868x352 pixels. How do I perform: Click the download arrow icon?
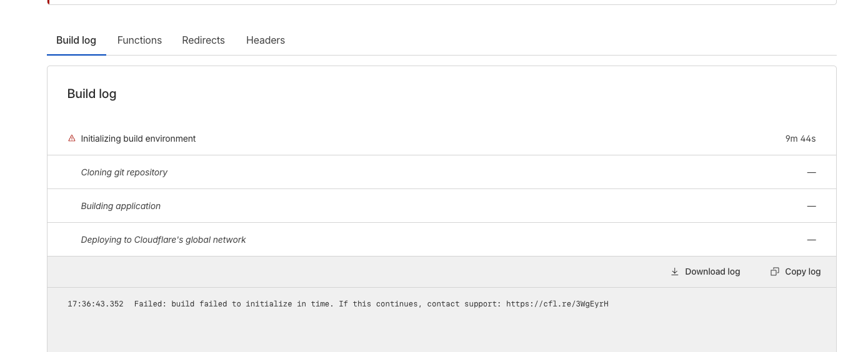pyautogui.click(x=675, y=271)
